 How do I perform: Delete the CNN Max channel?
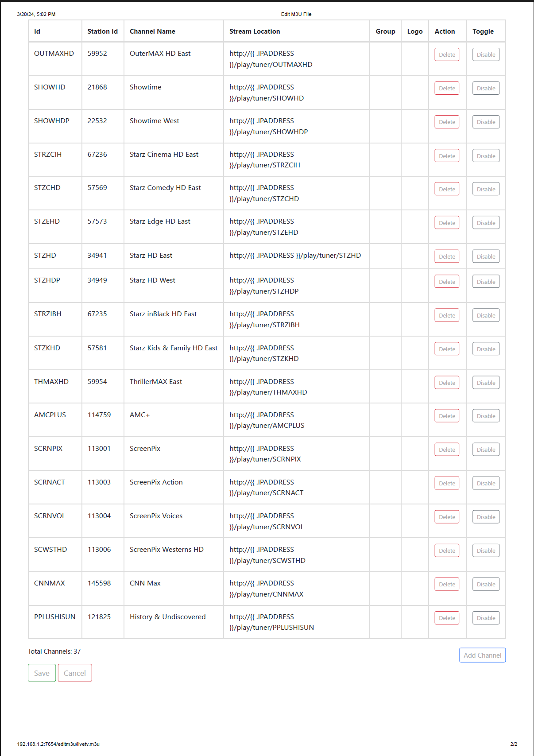tap(446, 585)
